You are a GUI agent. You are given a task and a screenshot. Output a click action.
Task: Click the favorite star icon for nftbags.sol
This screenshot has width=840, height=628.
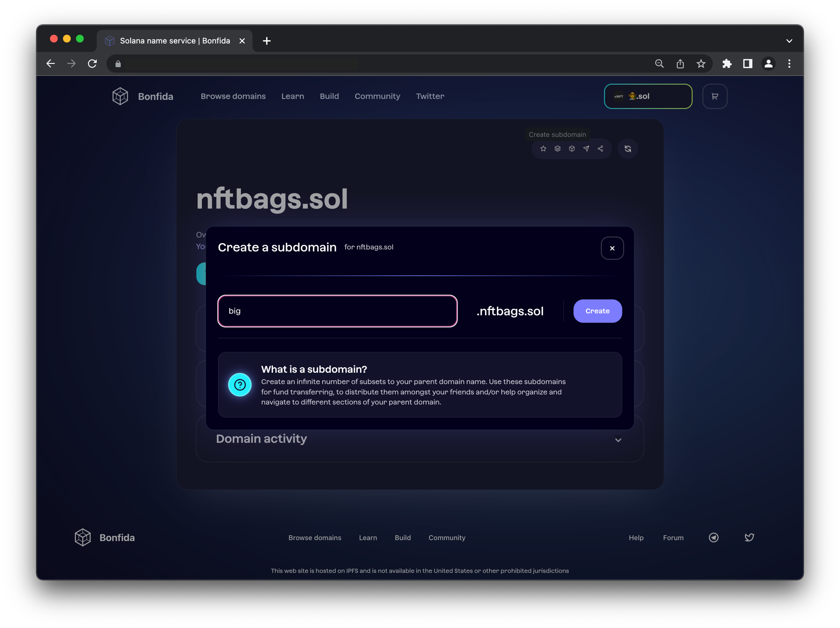click(543, 148)
